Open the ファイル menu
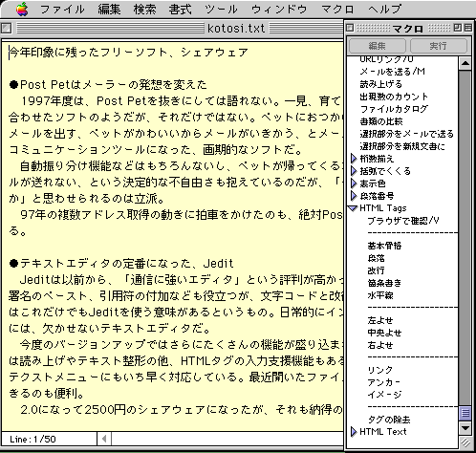This screenshot has width=476, height=453. tap(62, 9)
